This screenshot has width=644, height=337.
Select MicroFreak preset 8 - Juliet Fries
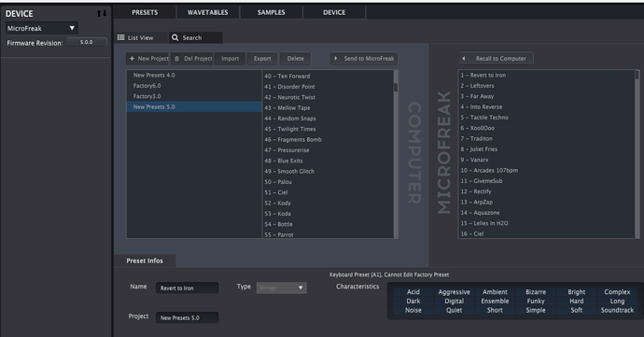(546, 149)
